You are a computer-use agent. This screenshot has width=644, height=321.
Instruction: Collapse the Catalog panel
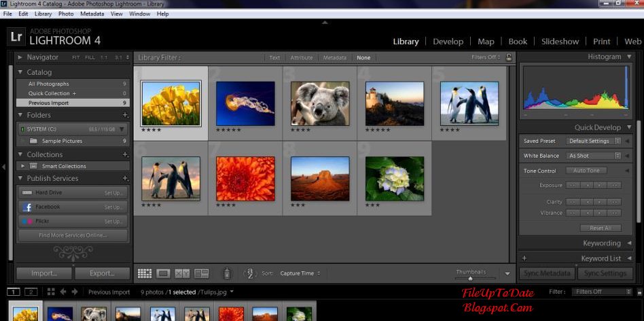[x=20, y=72]
